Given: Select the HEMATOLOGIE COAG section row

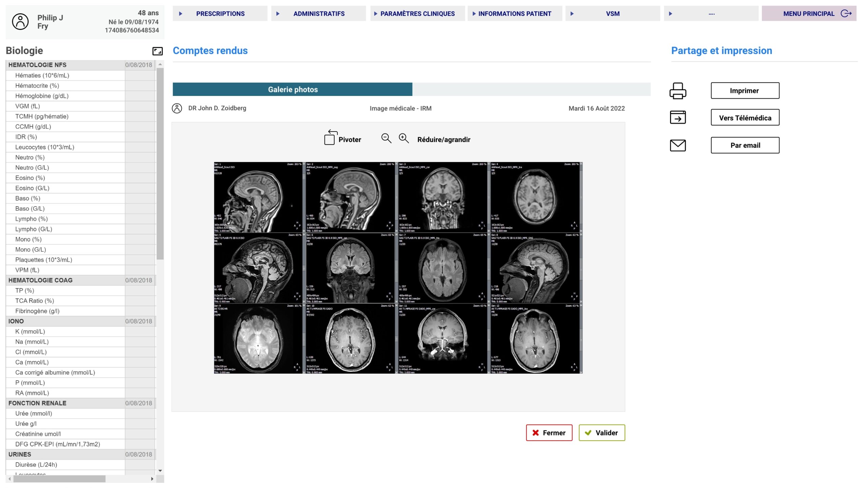Looking at the screenshot, I should pyautogui.click(x=64, y=280).
